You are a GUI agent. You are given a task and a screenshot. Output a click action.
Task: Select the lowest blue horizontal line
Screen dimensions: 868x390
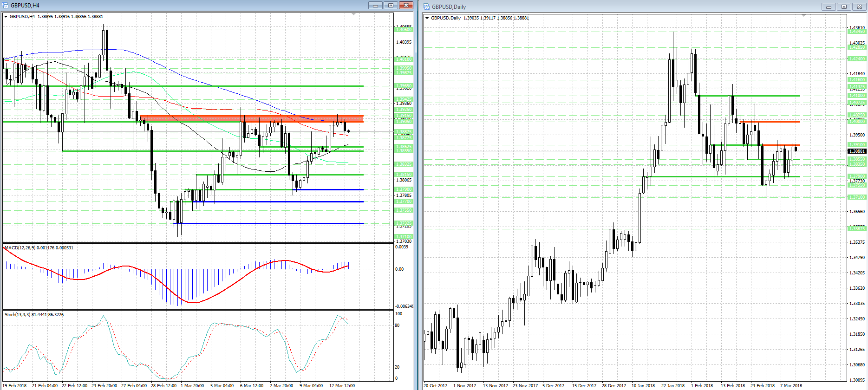pyautogui.click(x=268, y=223)
